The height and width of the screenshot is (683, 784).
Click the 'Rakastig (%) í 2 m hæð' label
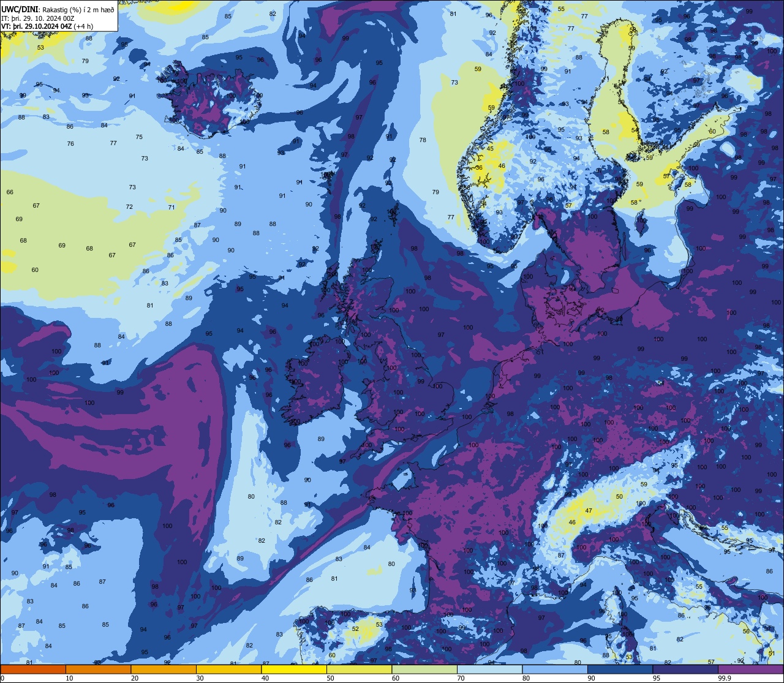pos(78,9)
